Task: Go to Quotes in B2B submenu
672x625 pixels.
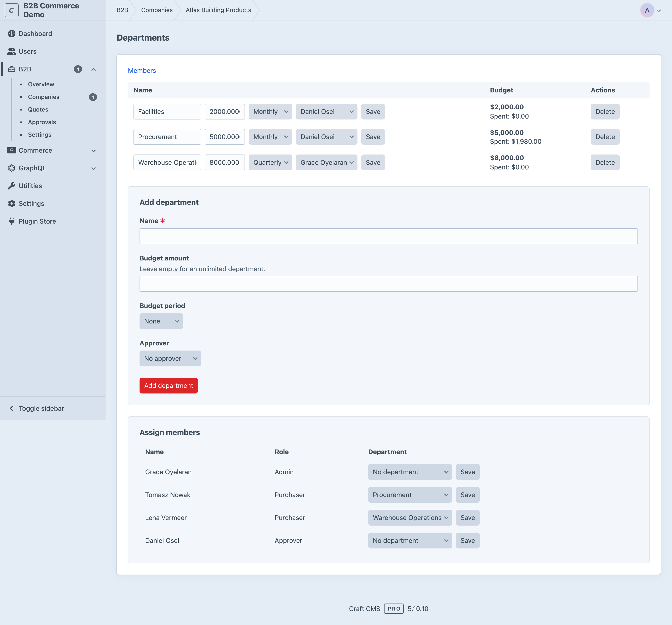Action: point(38,109)
